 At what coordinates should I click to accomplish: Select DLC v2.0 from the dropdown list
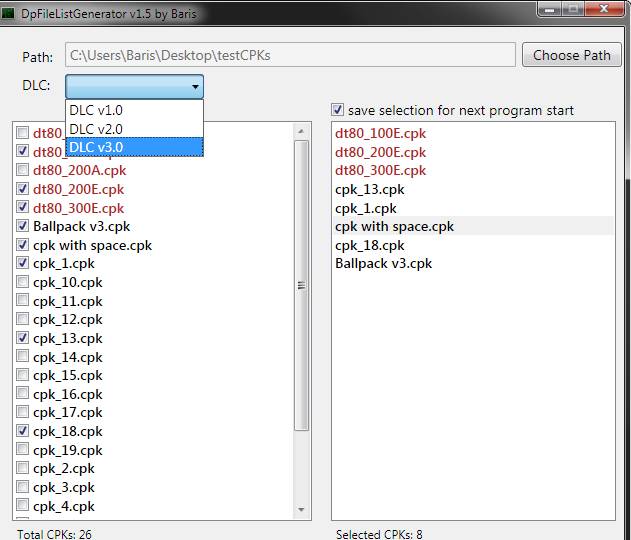tap(134, 129)
